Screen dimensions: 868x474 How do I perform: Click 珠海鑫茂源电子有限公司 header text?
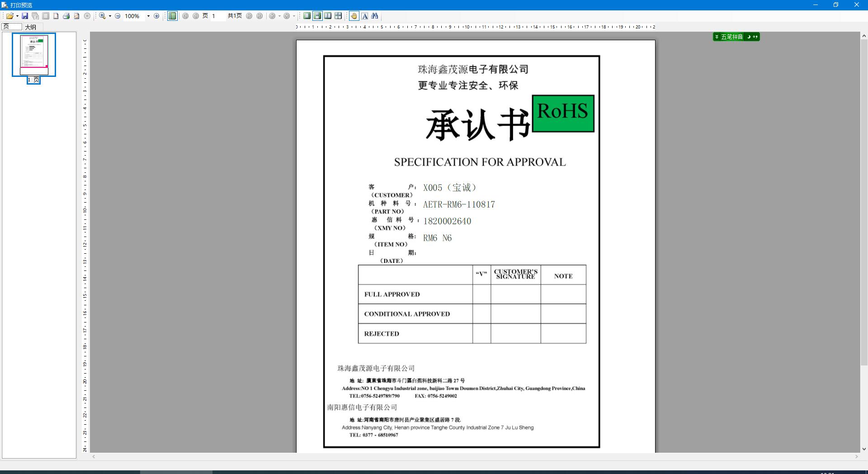[x=473, y=69]
